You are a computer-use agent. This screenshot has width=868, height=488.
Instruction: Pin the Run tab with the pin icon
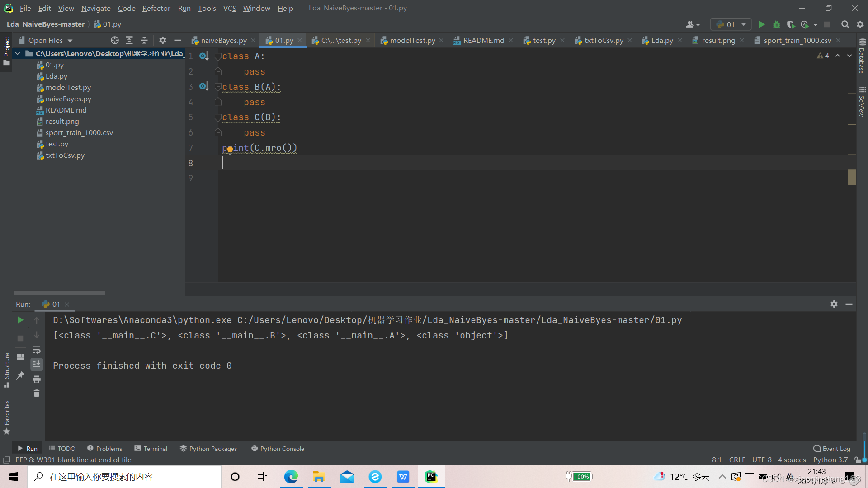20,375
